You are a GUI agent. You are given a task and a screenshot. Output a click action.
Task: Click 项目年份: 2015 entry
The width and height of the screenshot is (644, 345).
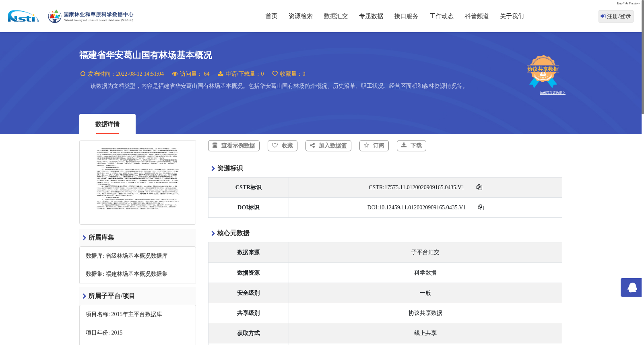pyautogui.click(x=104, y=333)
